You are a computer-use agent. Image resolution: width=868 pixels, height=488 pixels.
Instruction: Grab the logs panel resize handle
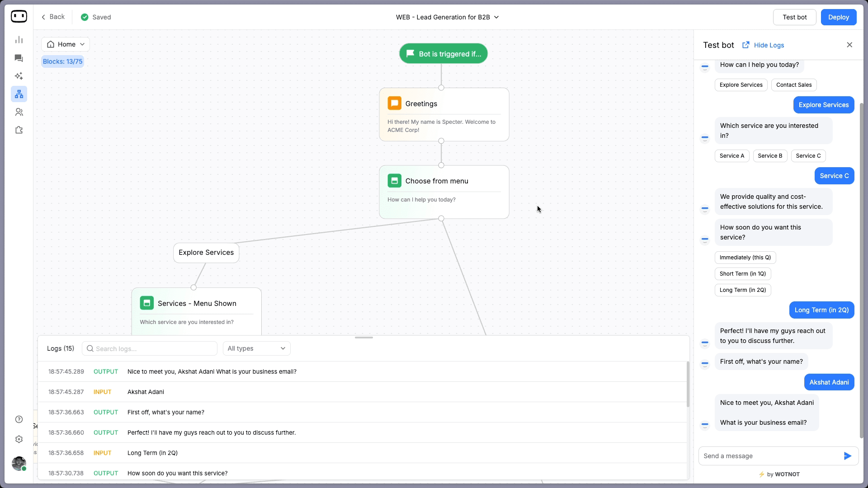click(363, 338)
